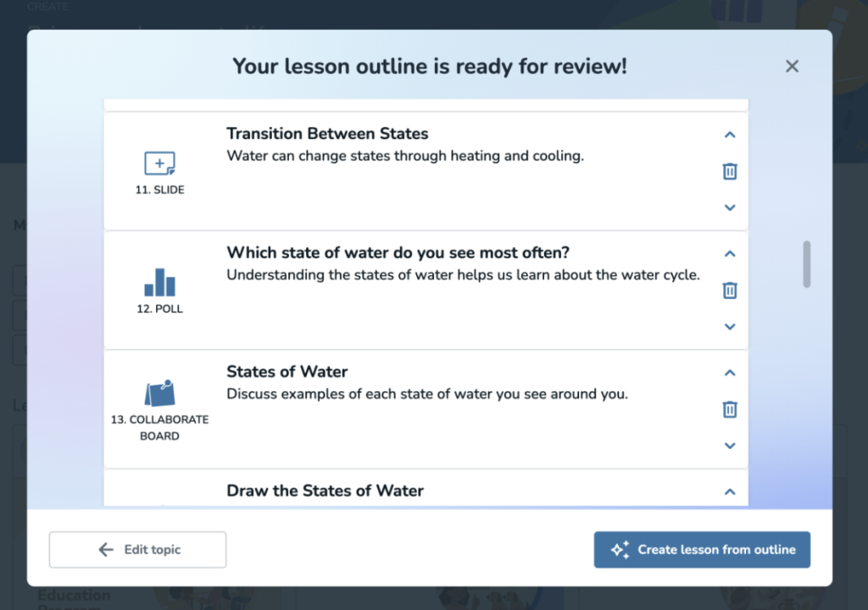
Task: Move Draw the States of Water up
Action: click(x=730, y=491)
